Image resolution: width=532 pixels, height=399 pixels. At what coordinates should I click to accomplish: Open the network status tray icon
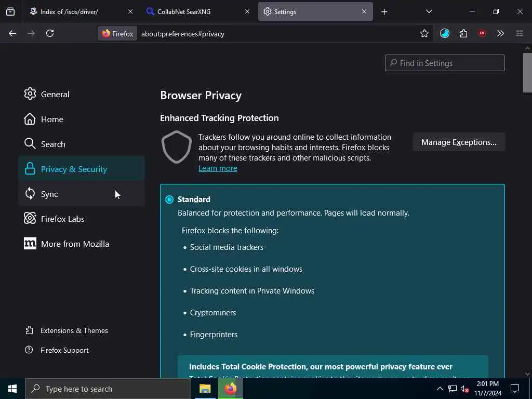click(x=453, y=389)
